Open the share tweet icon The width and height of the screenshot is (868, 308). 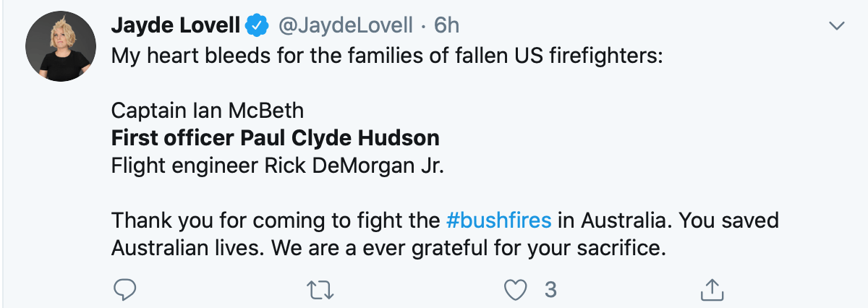(x=712, y=290)
